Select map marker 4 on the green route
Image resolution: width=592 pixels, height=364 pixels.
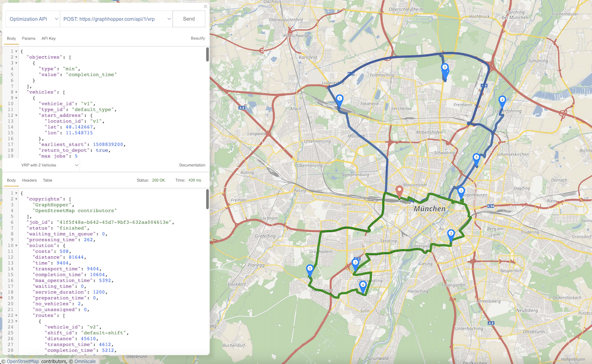[363, 286]
